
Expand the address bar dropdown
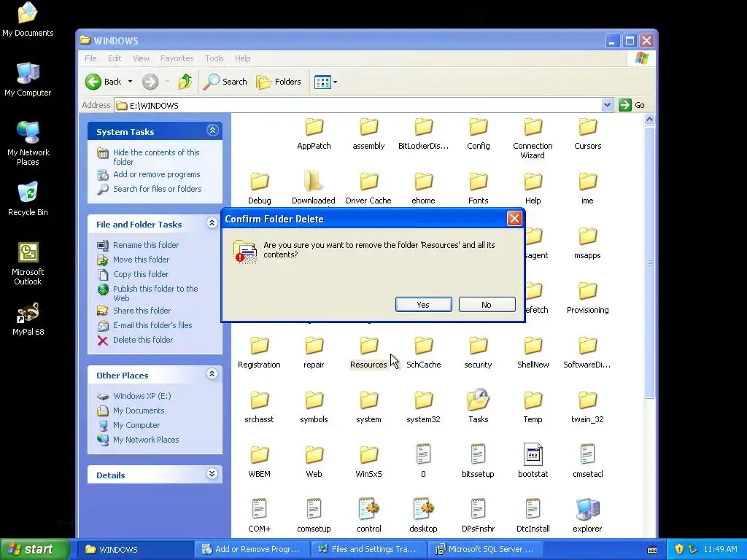pyautogui.click(x=607, y=105)
